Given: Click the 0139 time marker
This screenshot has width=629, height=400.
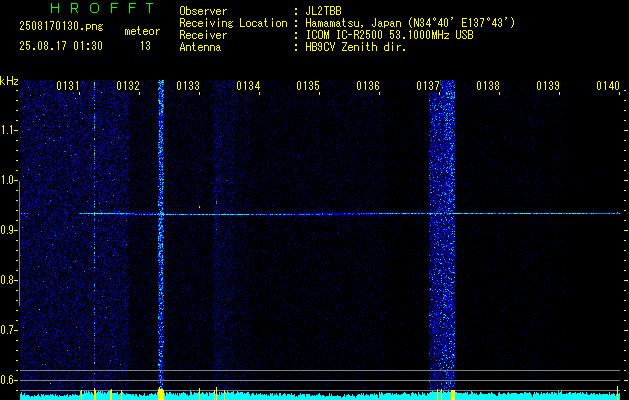Looking at the screenshot, I should (x=548, y=86).
